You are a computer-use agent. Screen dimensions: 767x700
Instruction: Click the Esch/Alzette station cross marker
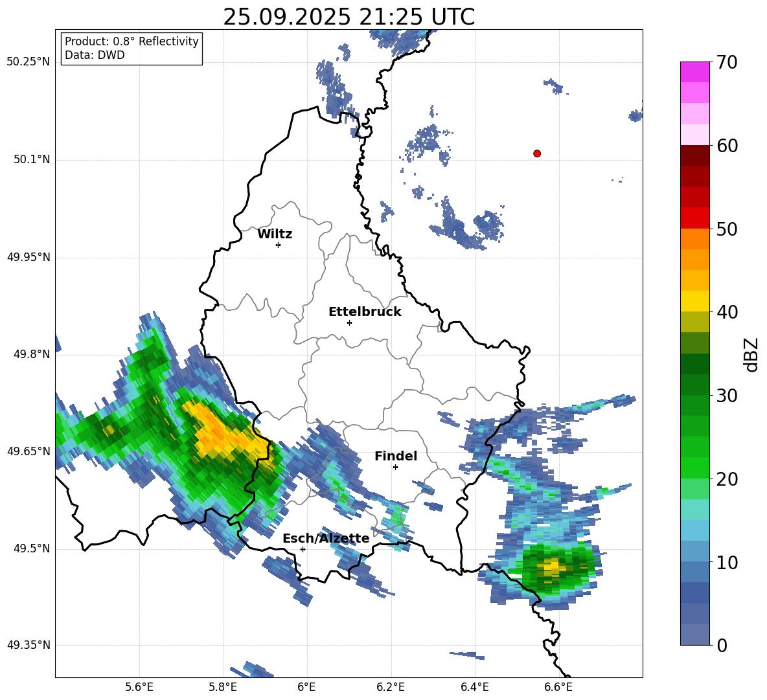coord(303,549)
